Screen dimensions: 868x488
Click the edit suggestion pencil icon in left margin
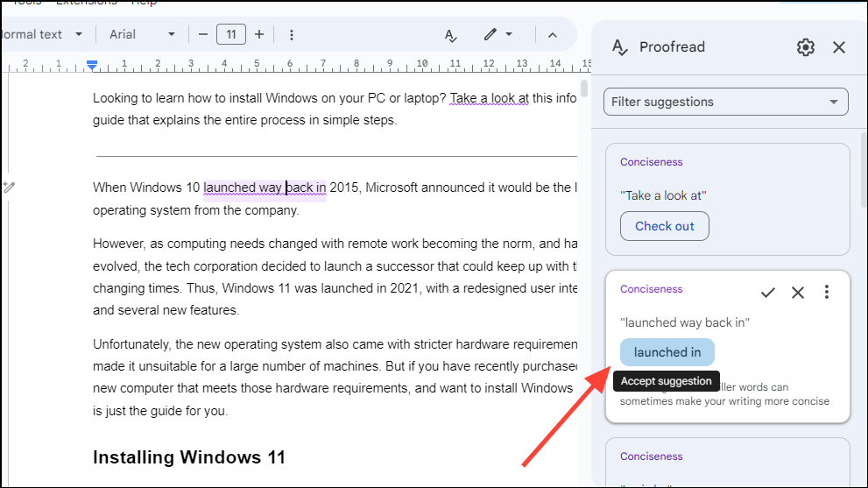[x=8, y=187]
